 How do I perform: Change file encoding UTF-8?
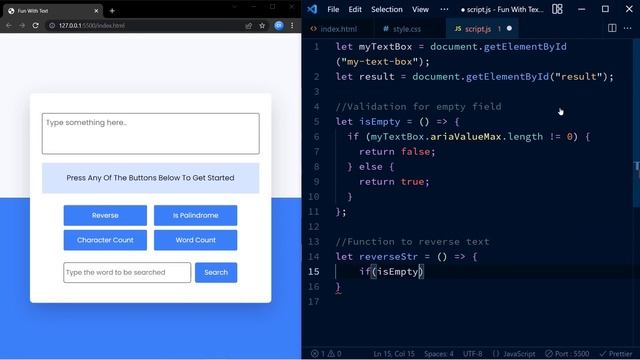coord(473,353)
